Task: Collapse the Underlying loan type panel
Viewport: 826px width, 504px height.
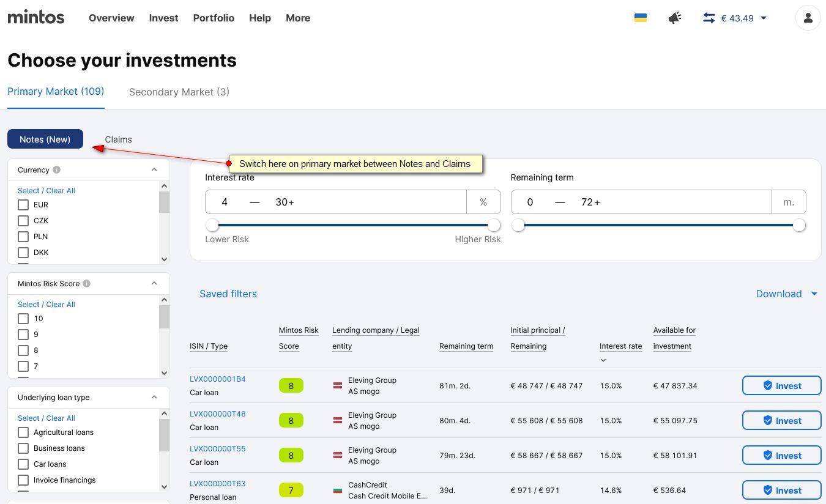Action: pos(154,398)
